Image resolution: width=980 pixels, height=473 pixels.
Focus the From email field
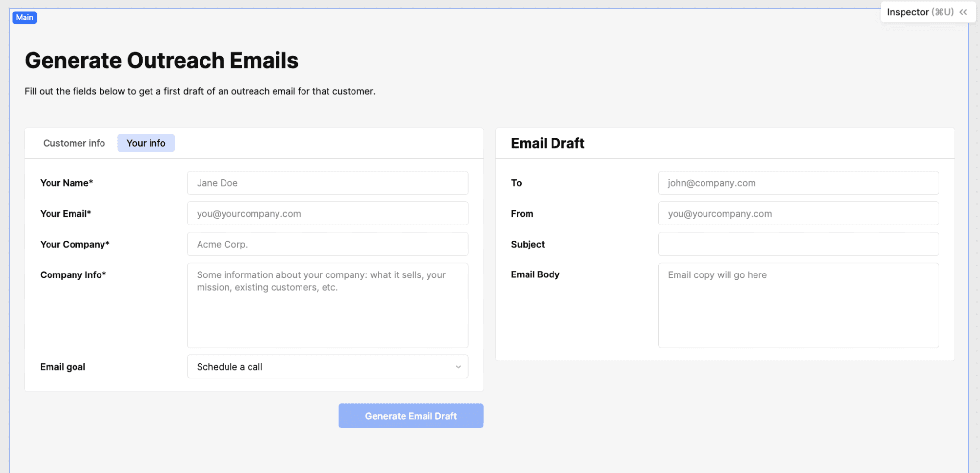[798, 214]
